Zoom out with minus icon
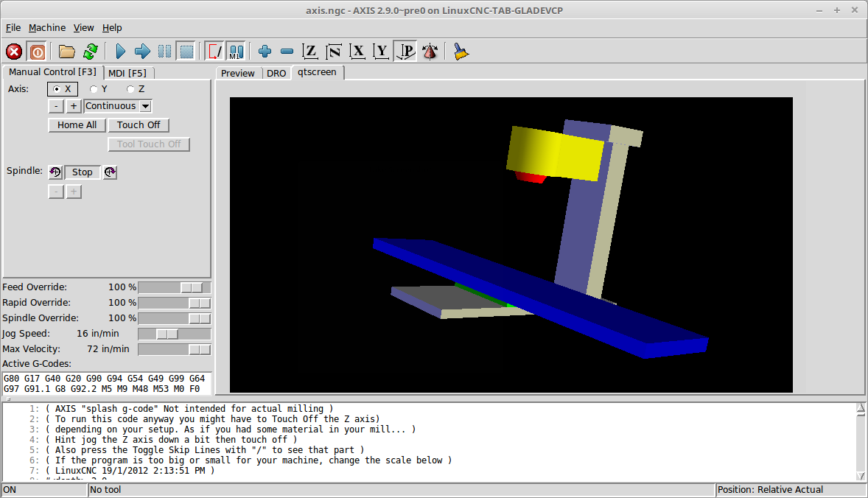 [x=287, y=52]
